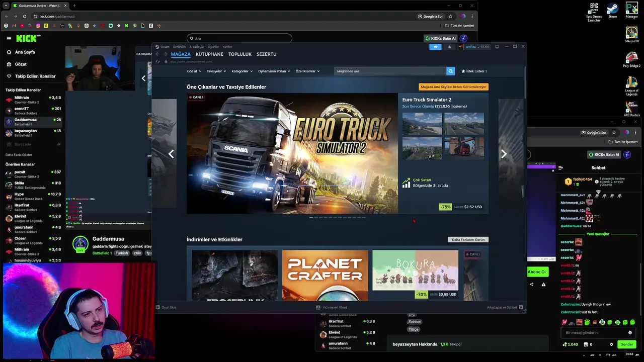Open the Oyunlar menu
The image size is (644, 362).
click(213, 47)
